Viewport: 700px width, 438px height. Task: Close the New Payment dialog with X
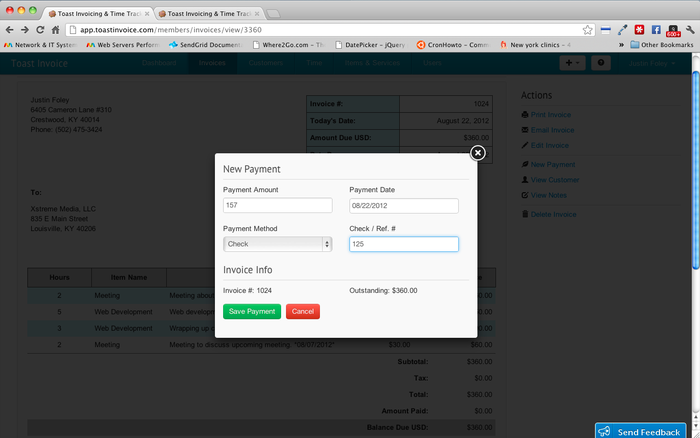coord(477,152)
